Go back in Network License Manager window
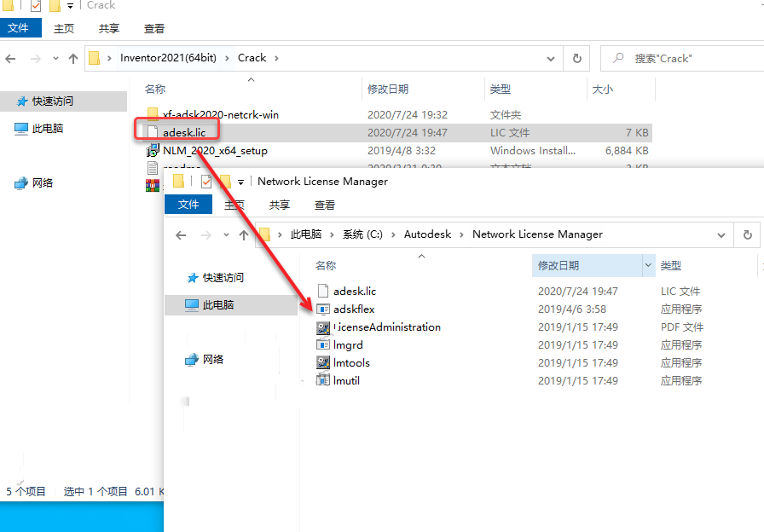This screenshot has height=532, width=764. (x=182, y=235)
